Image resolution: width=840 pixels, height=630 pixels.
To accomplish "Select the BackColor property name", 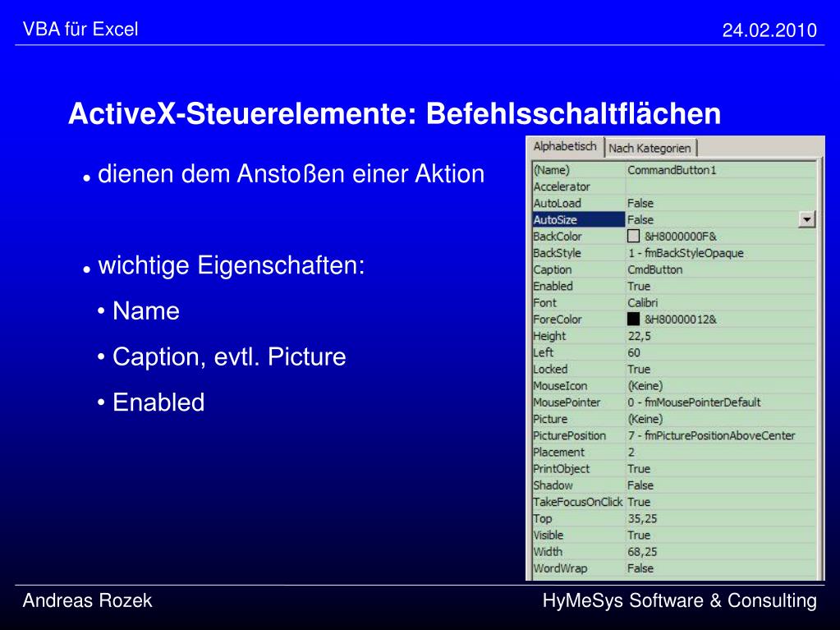I will click(558, 237).
